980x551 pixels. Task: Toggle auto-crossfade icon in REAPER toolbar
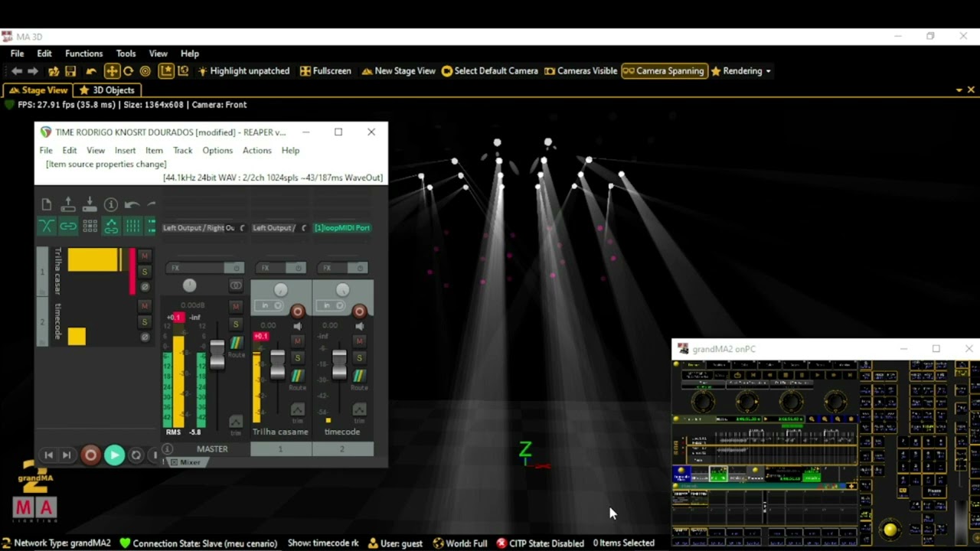point(47,226)
